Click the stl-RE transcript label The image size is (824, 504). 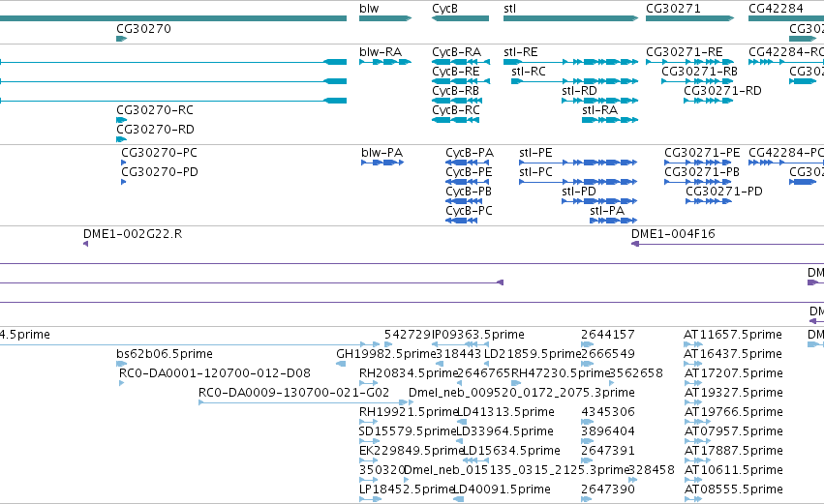tap(520, 52)
